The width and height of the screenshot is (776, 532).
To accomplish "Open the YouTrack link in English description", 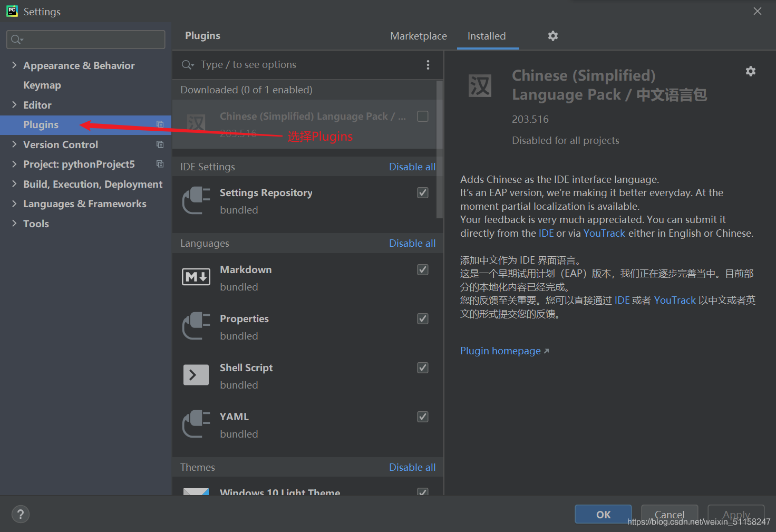I will (x=604, y=233).
